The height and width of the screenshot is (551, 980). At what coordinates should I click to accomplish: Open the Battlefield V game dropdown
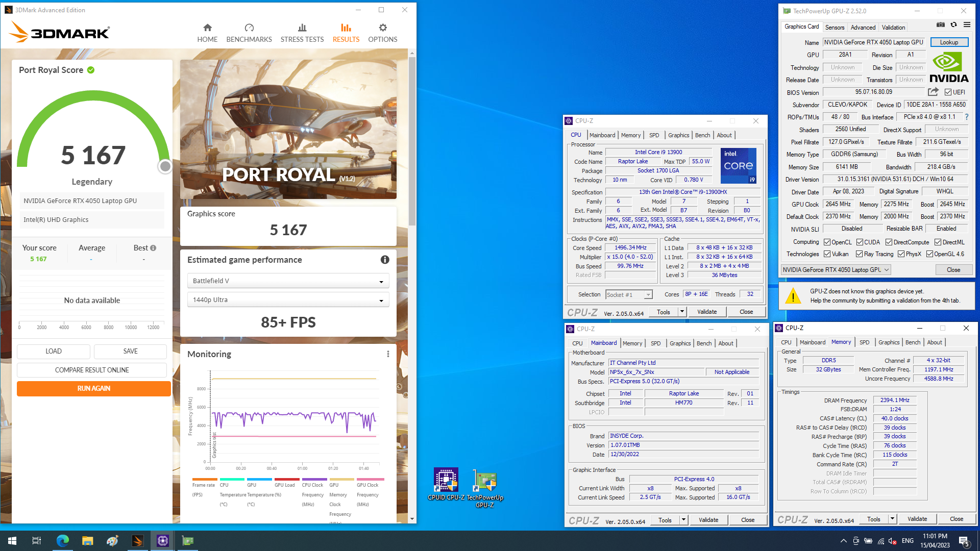coord(288,281)
